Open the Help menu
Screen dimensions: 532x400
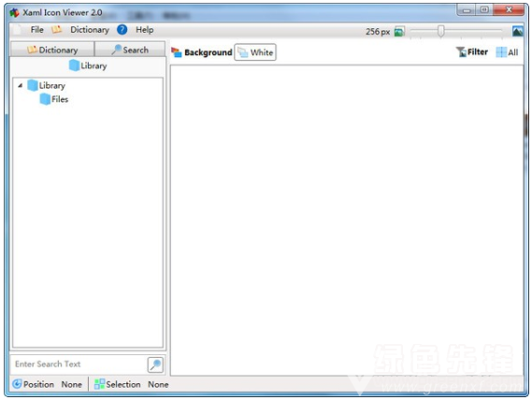point(145,30)
